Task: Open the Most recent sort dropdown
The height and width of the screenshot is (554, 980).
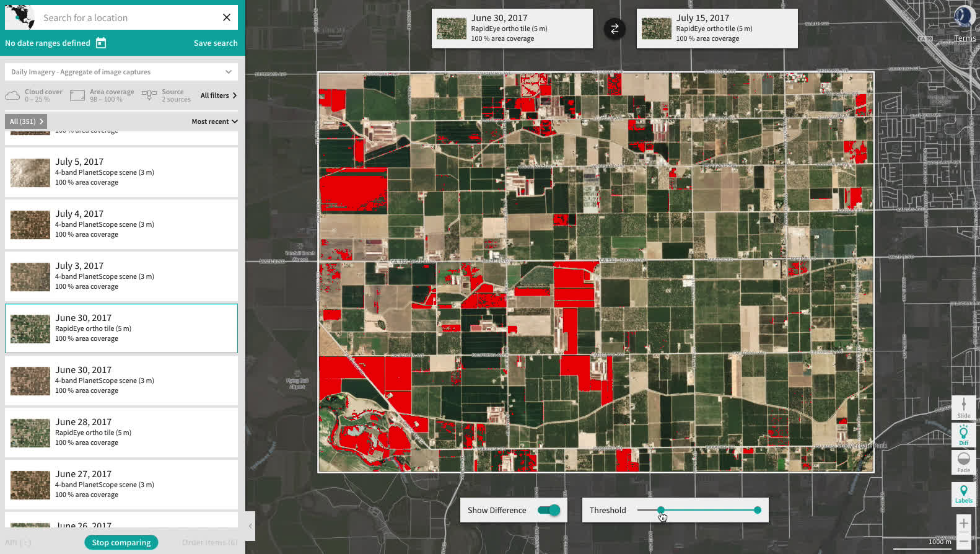Action: point(214,121)
